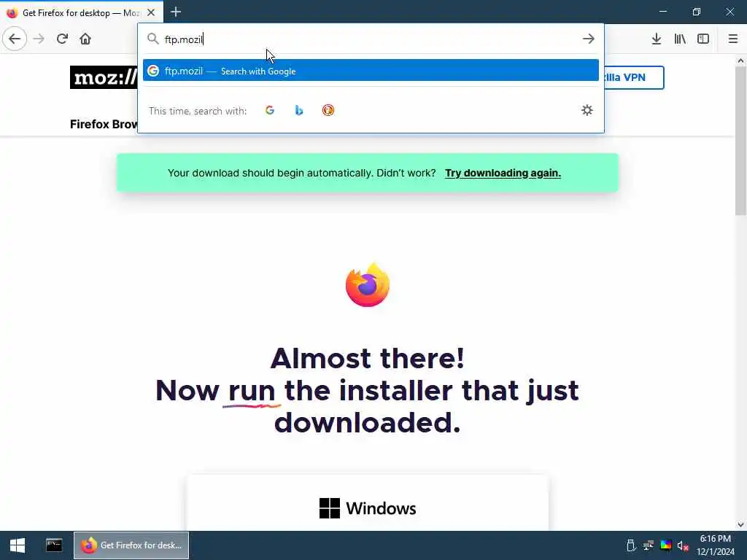Open the Firefox home page

pos(85,39)
